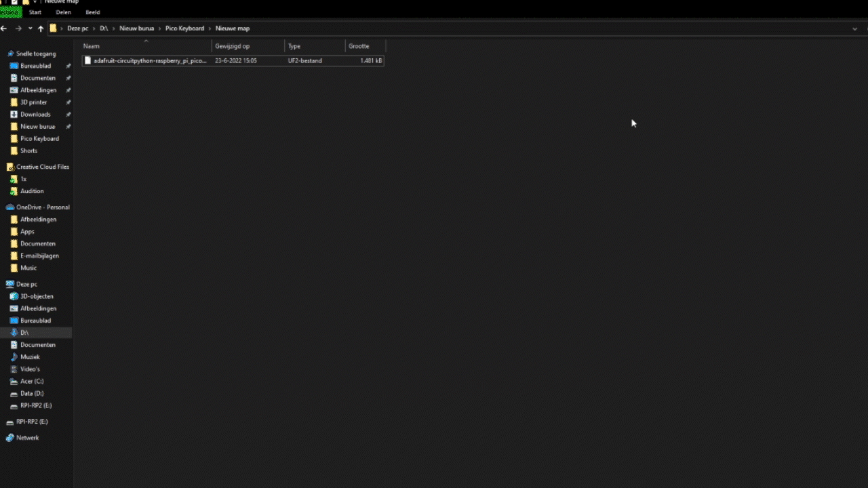Open RPI-RP2 (E:) nested under Deze pc
The image size is (868, 488).
[36, 406]
